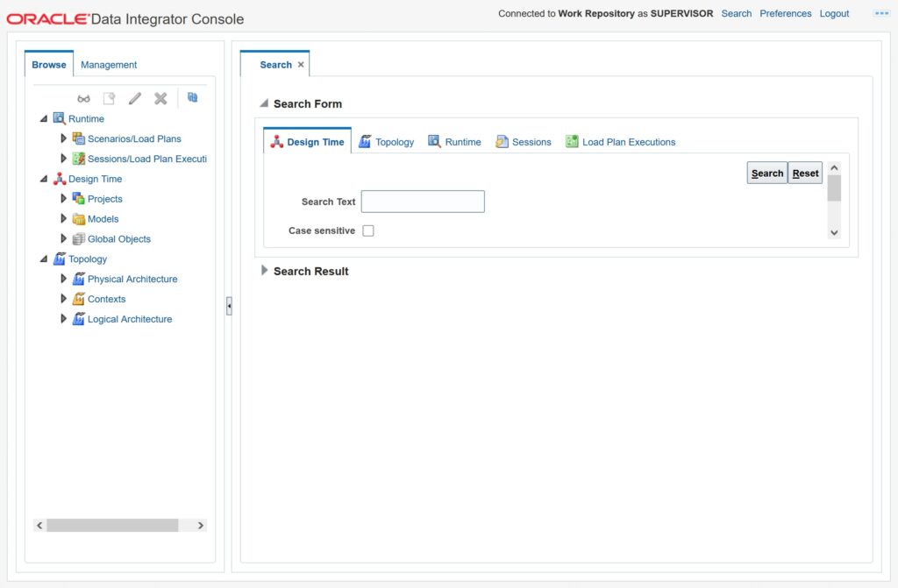The image size is (898, 588).
Task: Open the Preferences link
Action: click(785, 13)
